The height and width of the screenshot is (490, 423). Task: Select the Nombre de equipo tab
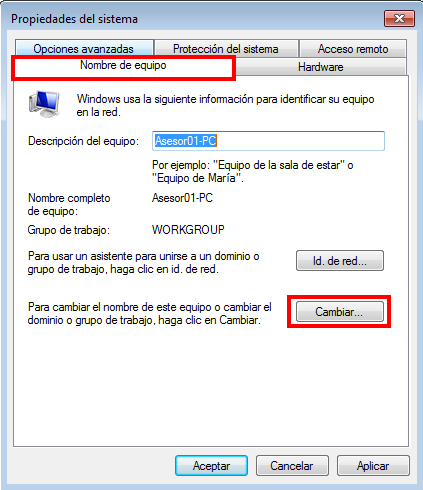tap(123, 66)
